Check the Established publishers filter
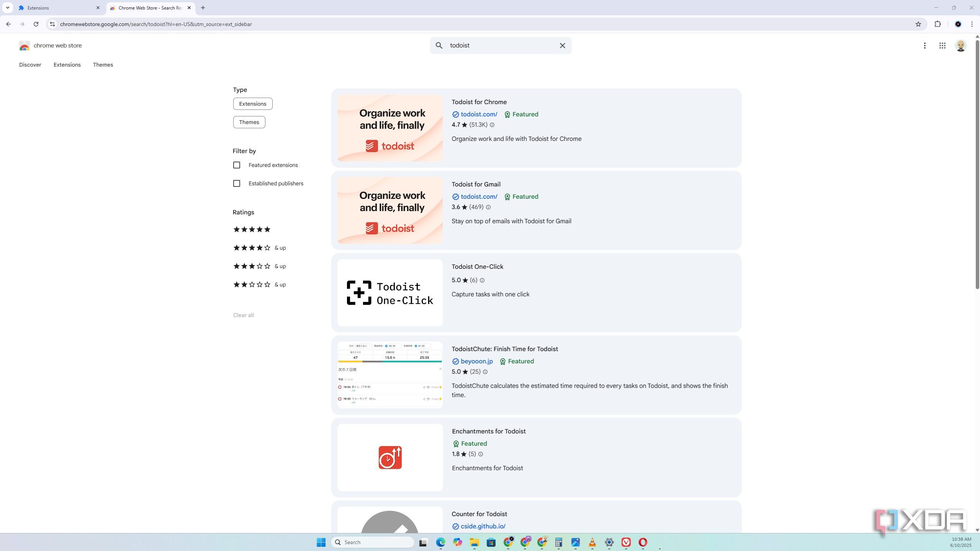 tap(237, 183)
